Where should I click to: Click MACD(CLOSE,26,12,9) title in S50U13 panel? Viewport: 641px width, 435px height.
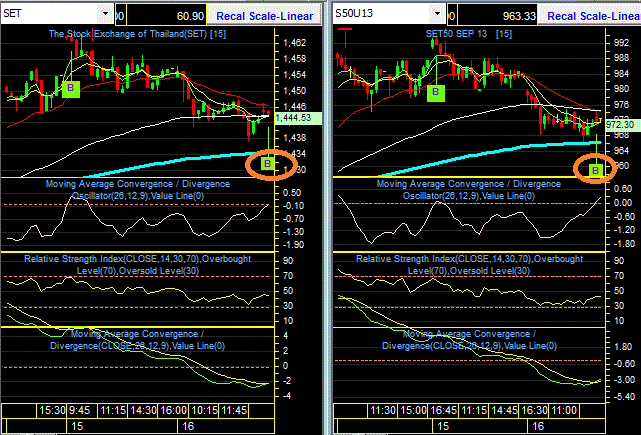point(469,340)
